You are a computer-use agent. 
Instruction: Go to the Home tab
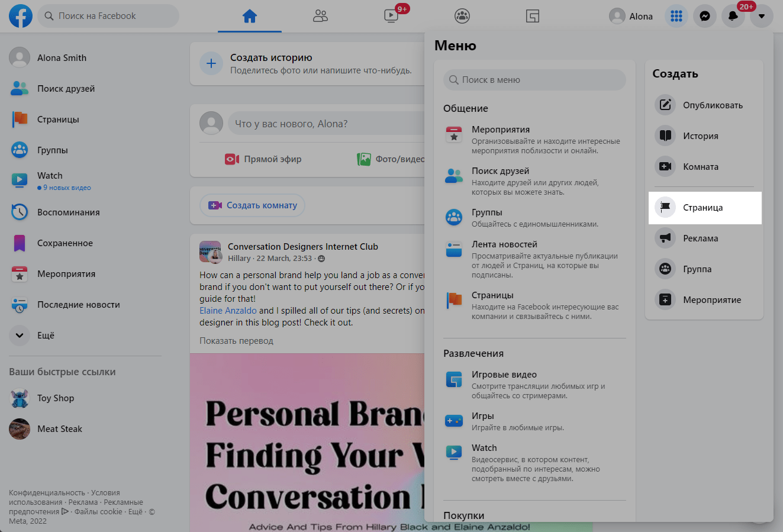249,16
